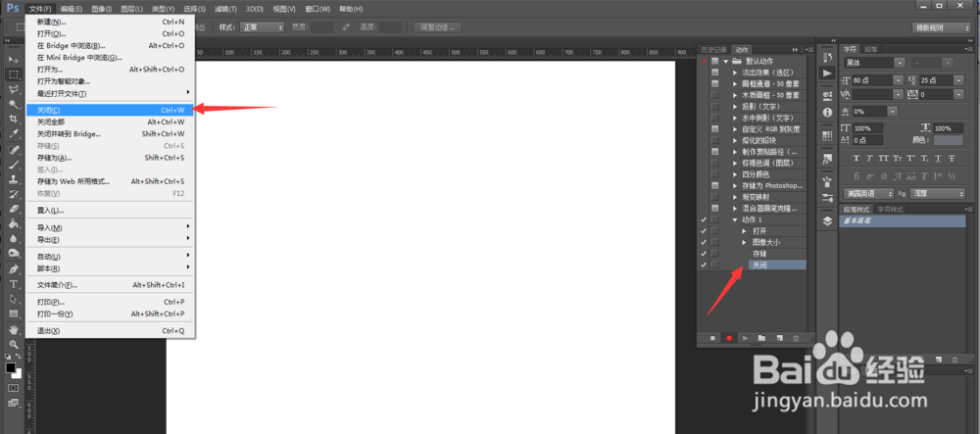Toggle the dialog box for 木质画框 - 50 像素
This screenshot has height=434, width=980.
pos(715,95)
